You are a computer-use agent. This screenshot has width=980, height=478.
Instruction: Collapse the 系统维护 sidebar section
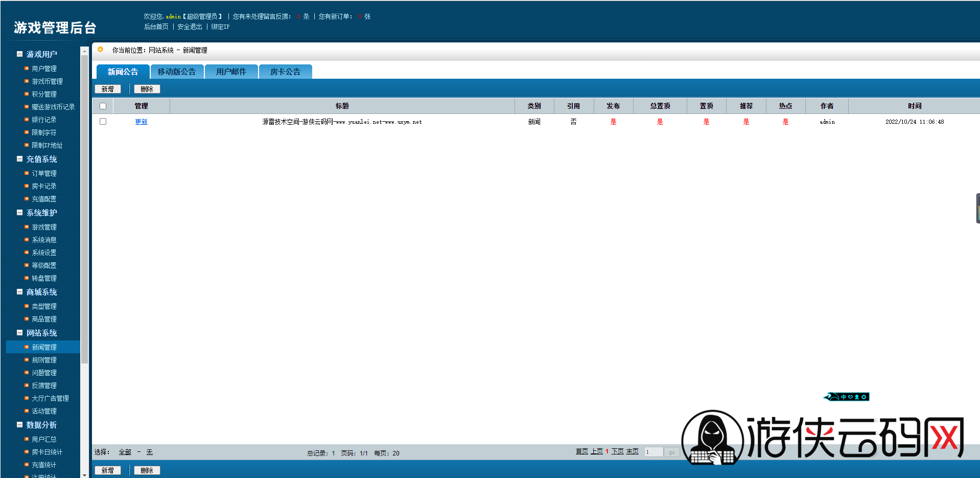tap(19, 213)
